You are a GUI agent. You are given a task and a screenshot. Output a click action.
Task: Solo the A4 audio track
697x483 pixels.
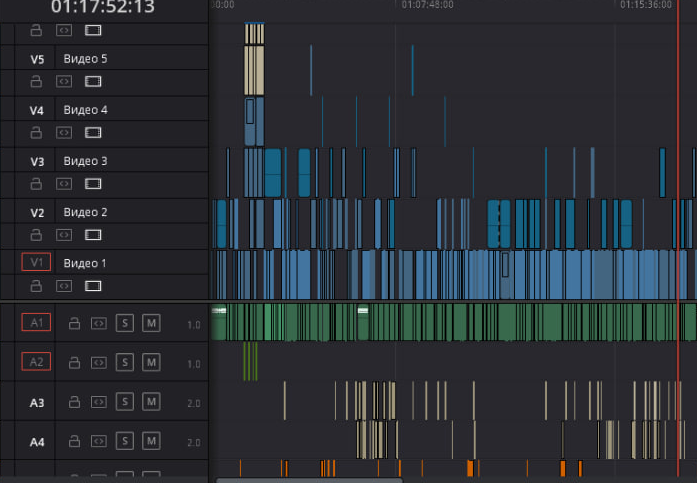tap(125, 441)
